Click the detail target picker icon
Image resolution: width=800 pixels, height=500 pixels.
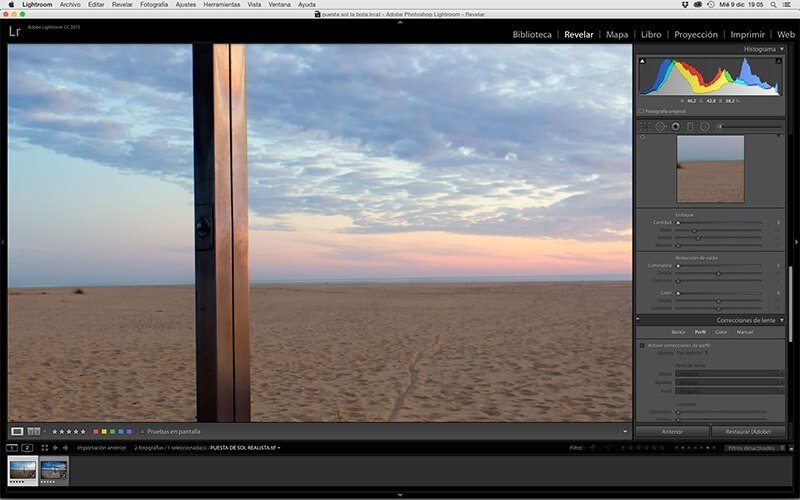click(x=642, y=137)
